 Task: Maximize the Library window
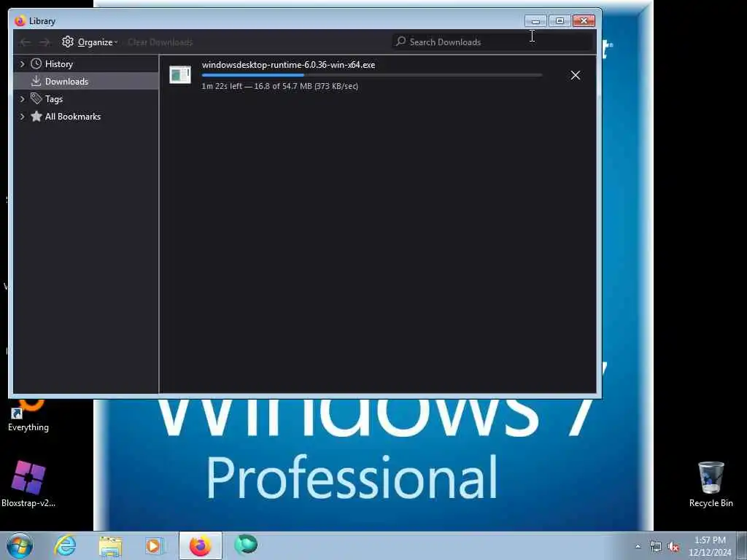click(560, 21)
